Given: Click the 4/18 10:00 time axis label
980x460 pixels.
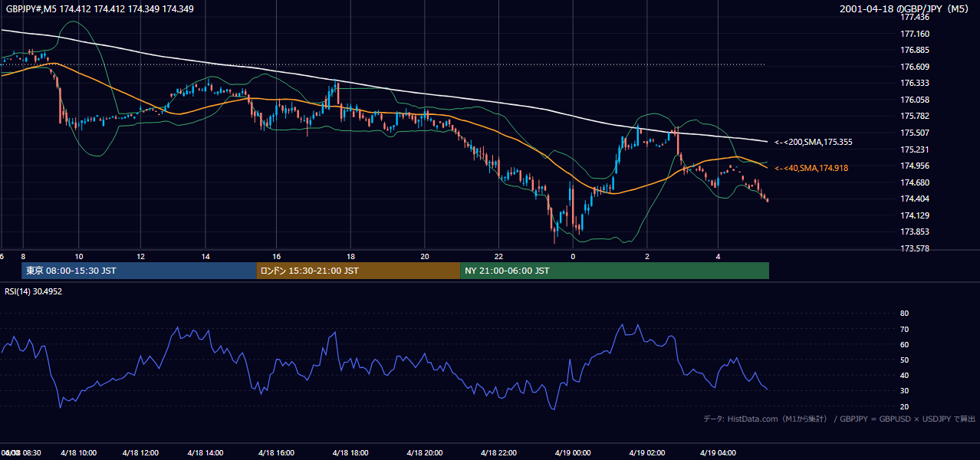Looking at the screenshot, I should click(x=79, y=453).
